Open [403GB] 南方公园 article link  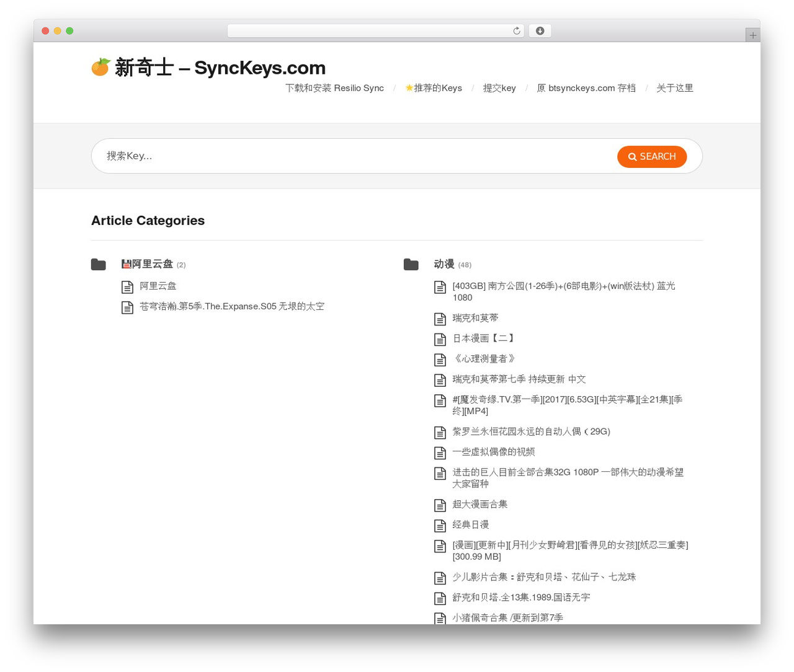click(x=564, y=291)
